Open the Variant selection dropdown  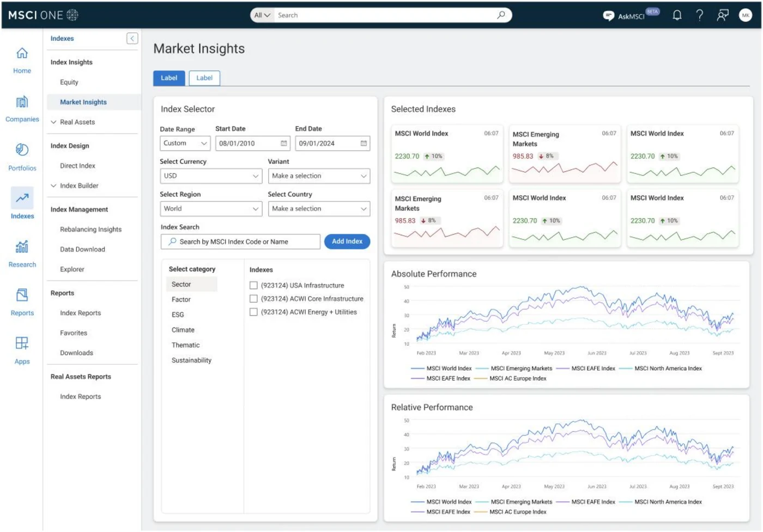[x=319, y=176]
